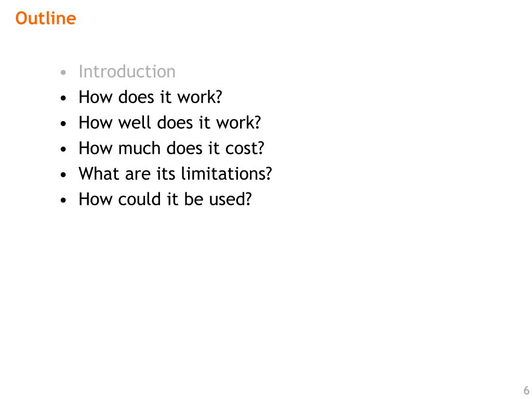The image size is (532, 399).
Task: Click the bullet before 'How well does it work?'
Action: pos(63,124)
